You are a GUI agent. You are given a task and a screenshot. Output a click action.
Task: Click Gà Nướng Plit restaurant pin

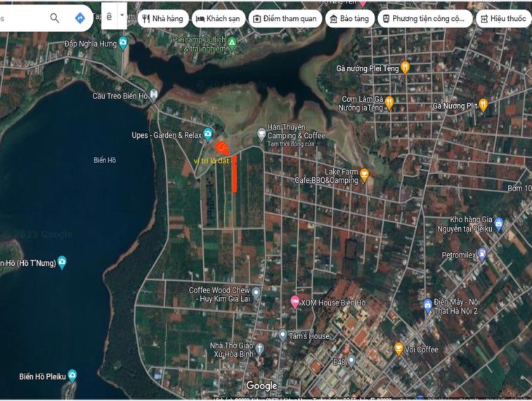(483, 105)
